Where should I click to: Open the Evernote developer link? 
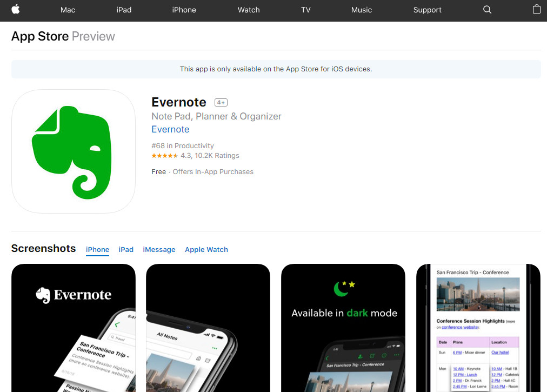pos(170,130)
